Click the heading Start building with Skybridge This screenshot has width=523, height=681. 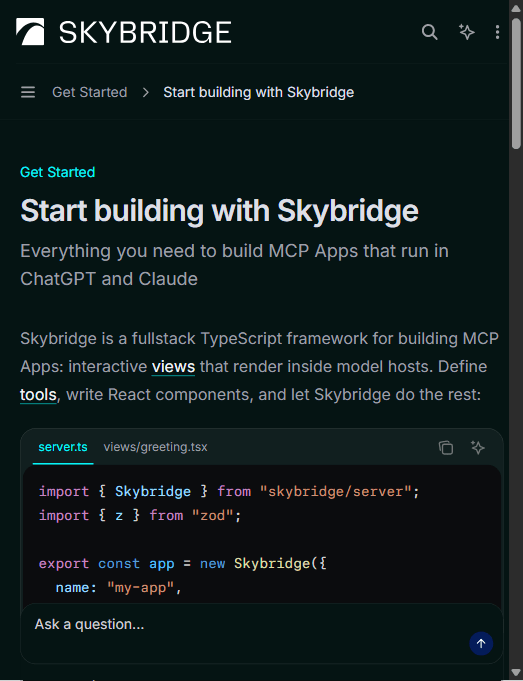pos(219,211)
